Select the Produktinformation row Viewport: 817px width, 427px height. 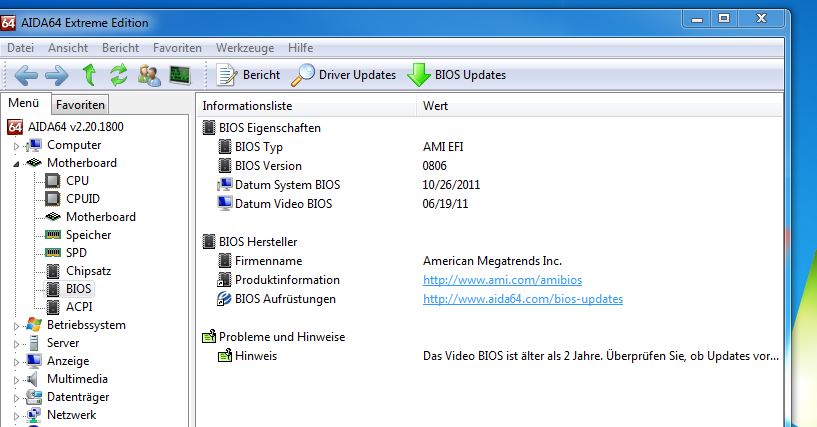(x=490, y=280)
